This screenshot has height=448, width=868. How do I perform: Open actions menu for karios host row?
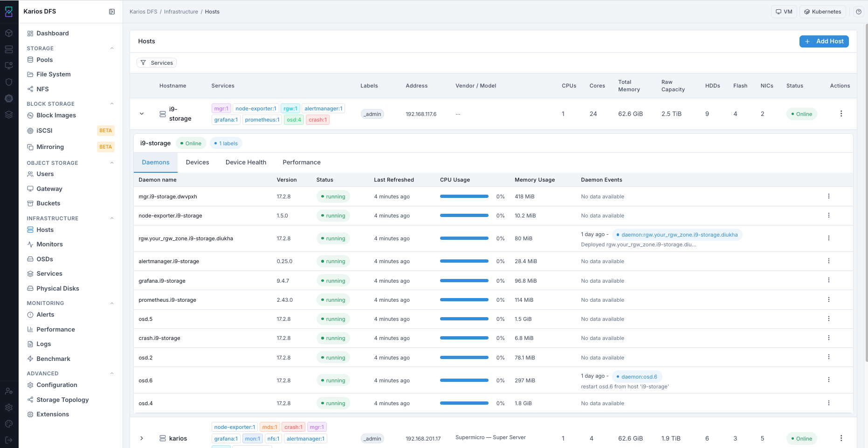(x=841, y=438)
